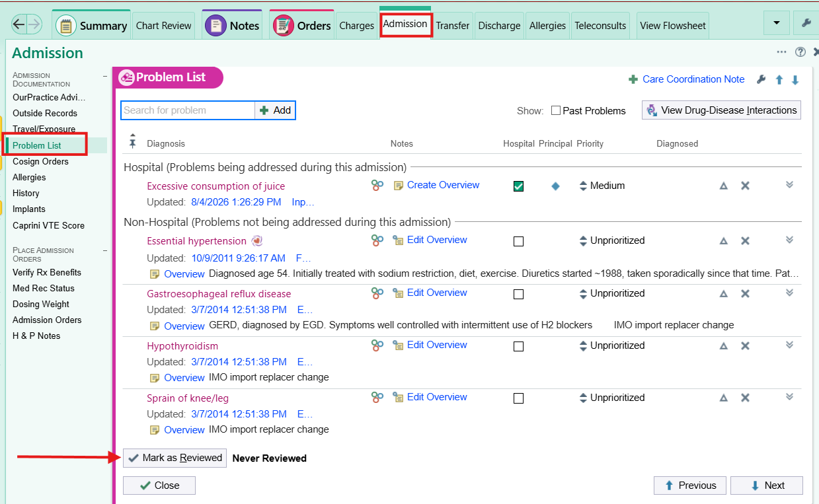Open the Teleconsults tab

click(x=600, y=26)
